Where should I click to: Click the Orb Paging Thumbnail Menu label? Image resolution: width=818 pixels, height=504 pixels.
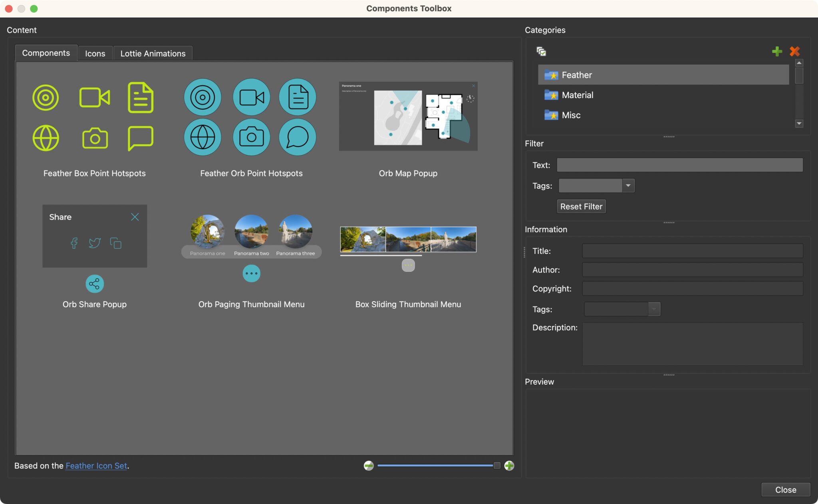251,304
